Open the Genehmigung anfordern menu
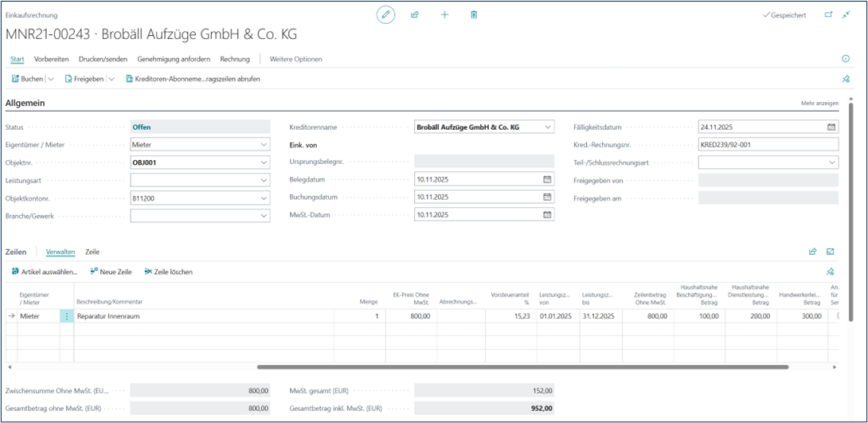Image resolution: width=868 pixels, height=423 pixels. tap(174, 59)
